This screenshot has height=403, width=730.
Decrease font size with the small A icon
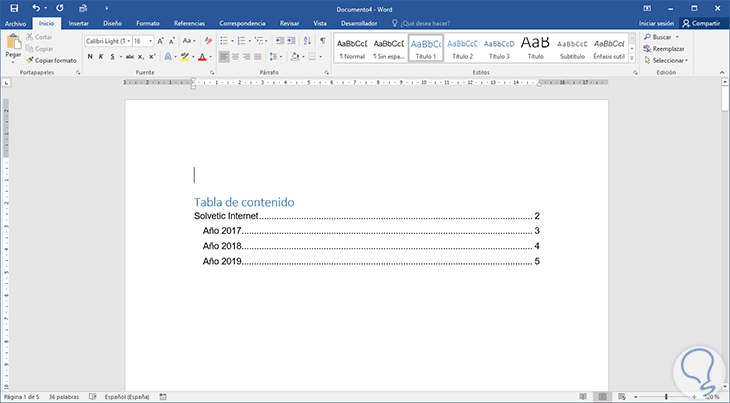[171, 41]
